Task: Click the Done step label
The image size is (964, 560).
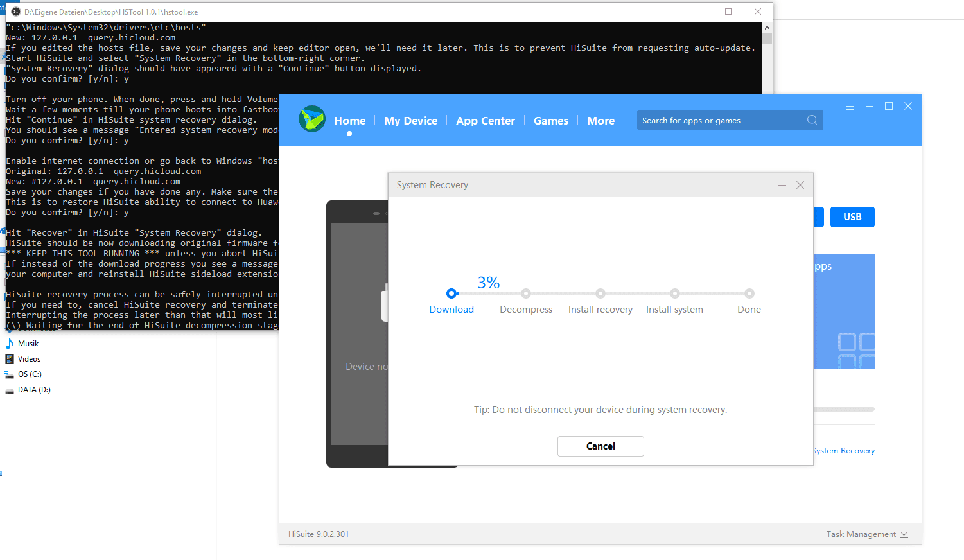Action: tap(749, 310)
